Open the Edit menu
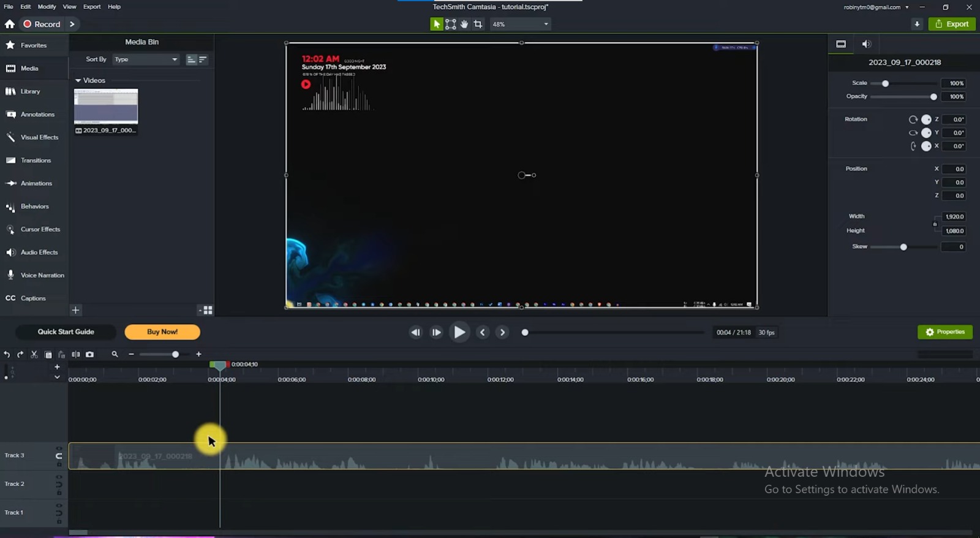The image size is (980, 538). pyautogui.click(x=25, y=7)
